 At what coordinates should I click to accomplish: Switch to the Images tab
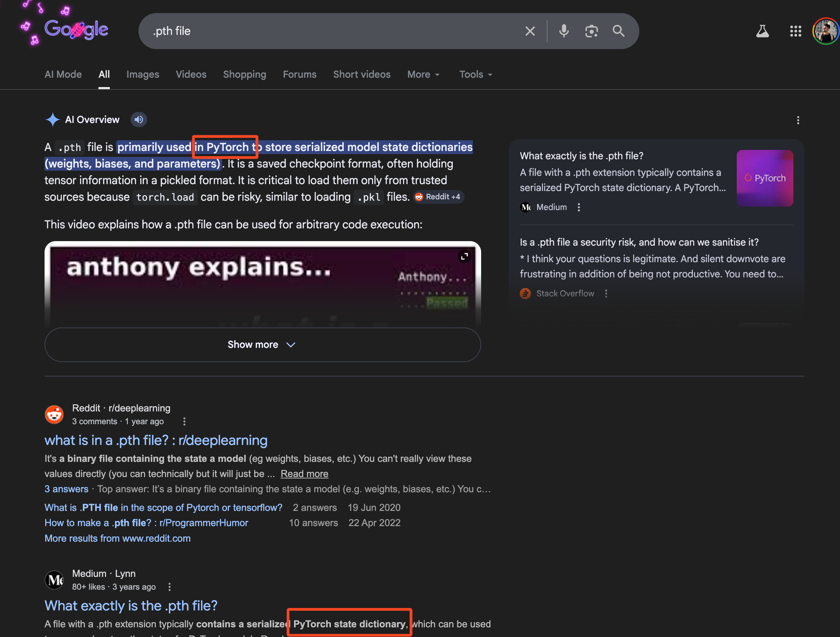pyautogui.click(x=143, y=75)
